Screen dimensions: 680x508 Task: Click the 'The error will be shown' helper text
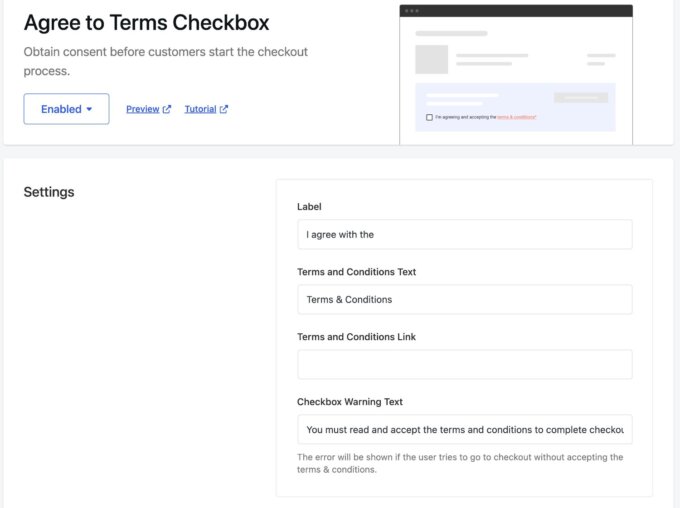(x=460, y=463)
